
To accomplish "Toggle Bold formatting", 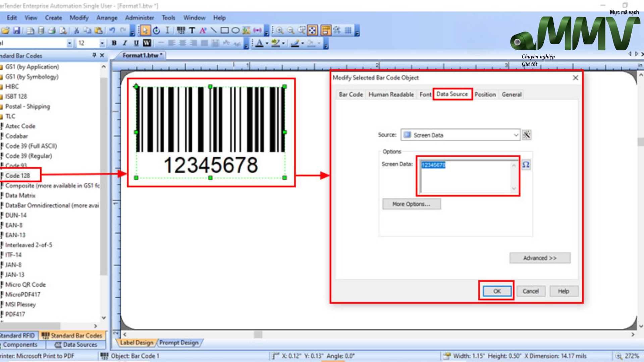I will click(x=114, y=43).
